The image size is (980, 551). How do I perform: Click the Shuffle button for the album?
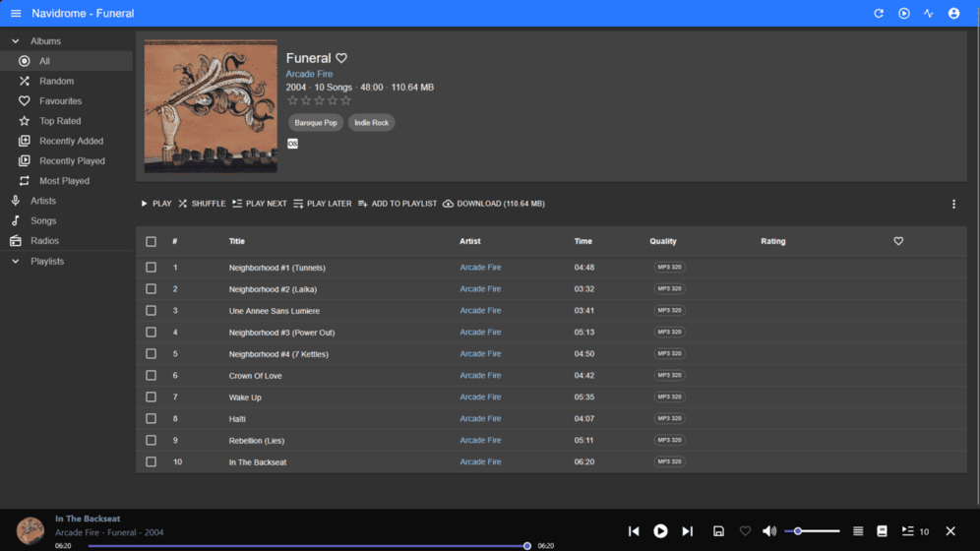(x=202, y=204)
